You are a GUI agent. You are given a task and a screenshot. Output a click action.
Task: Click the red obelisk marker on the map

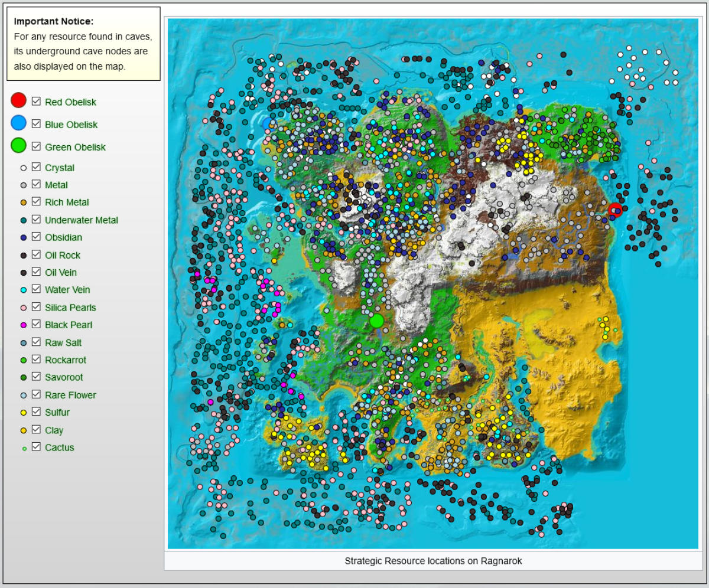[615, 210]
